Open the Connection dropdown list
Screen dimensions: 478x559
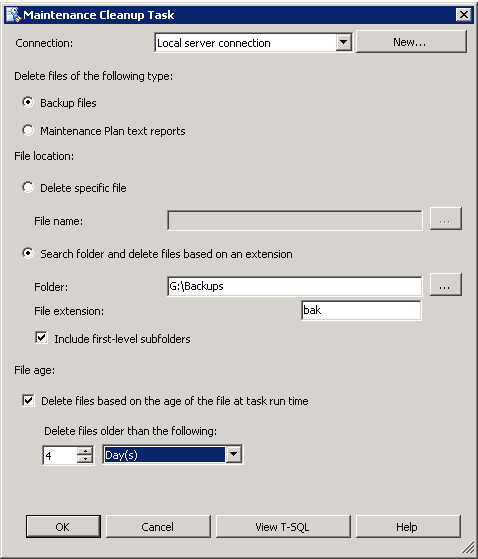(344, 43)
